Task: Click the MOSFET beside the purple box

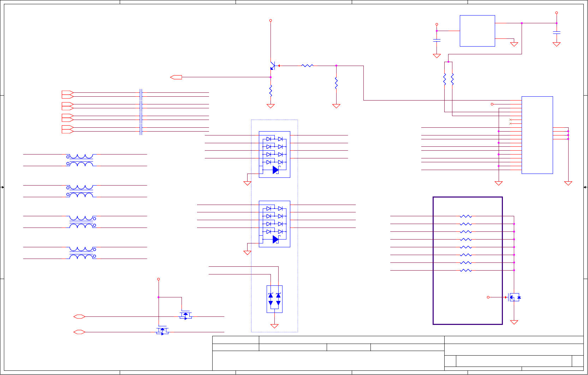Action: (514, 297)
